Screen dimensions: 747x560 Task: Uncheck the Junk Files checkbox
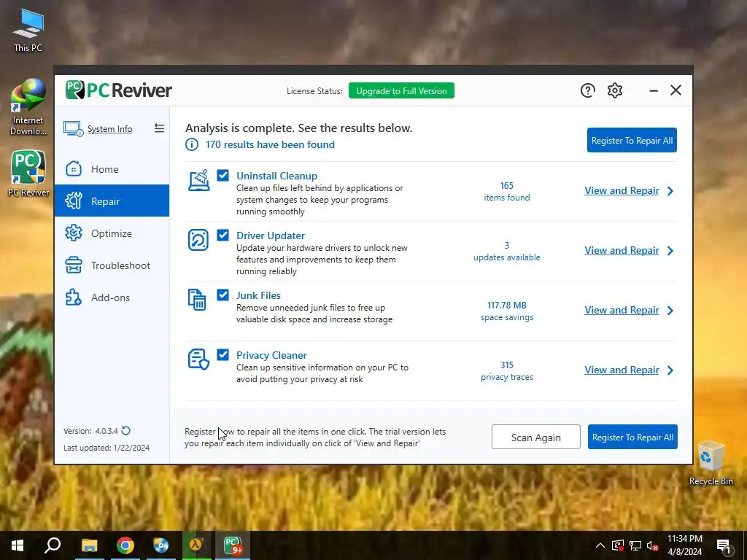pyautogui.click(x=222, y=295)
